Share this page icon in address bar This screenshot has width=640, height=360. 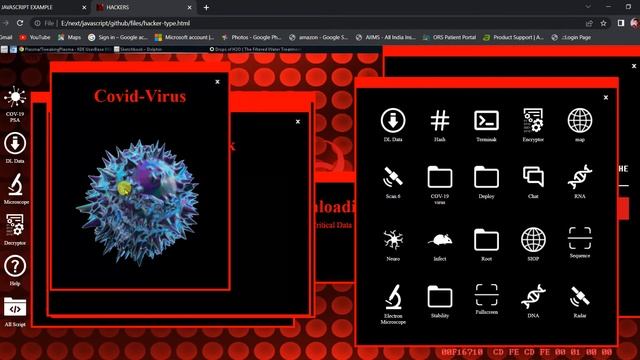pyautogui.click(x=589, y=23)
